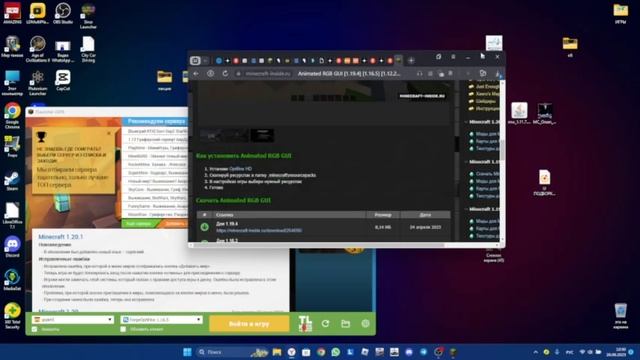Open the ForgeOptiFine 1.16.5 version dropdown
Screen dimensions: 640x360
pos(162,320)
